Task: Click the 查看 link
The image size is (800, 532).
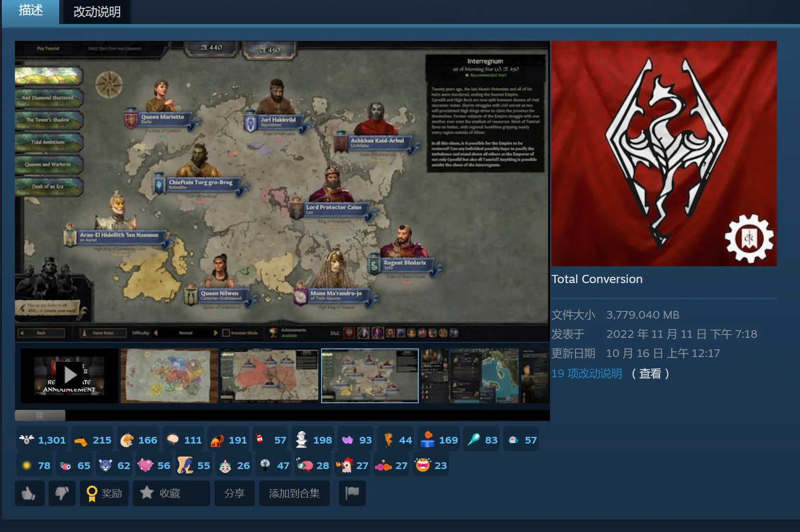Action: 650,373
